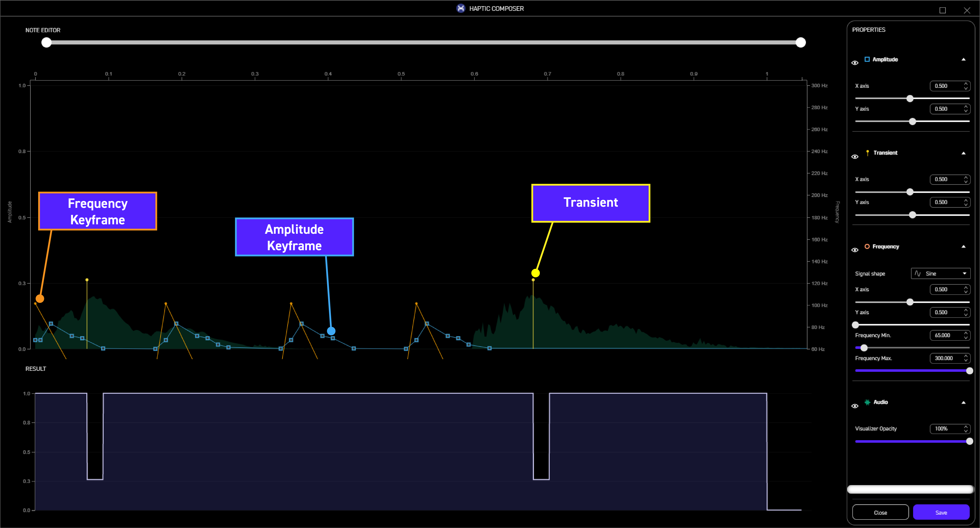Click the Transient X axis value field
Screen dimensions: 980x528
950,179
